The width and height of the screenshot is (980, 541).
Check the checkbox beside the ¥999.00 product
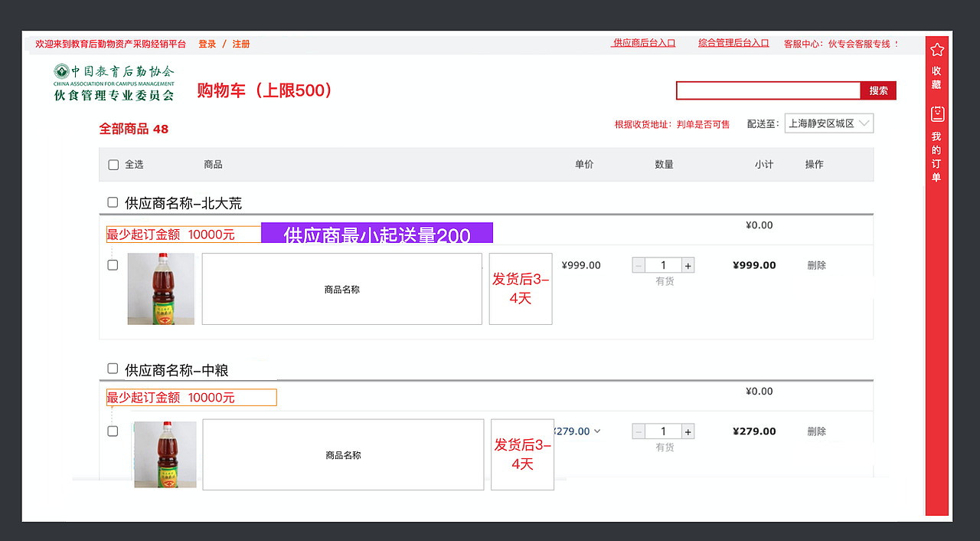[113, 264]
